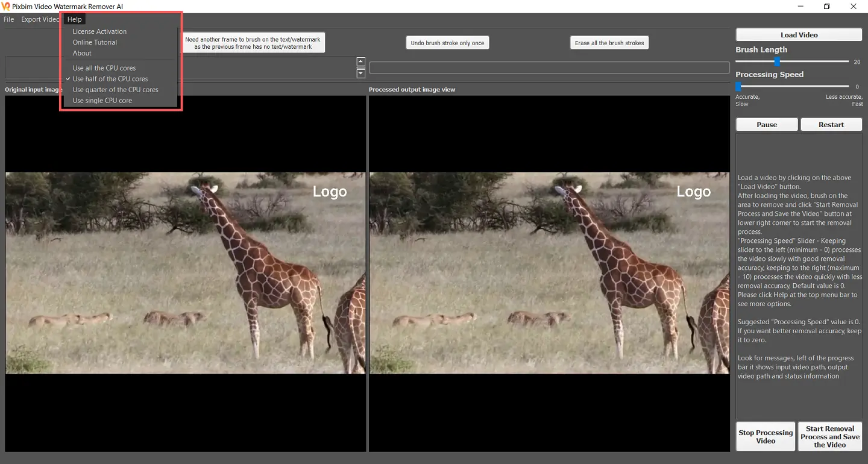Select "Use quarter of the CPU cores"

[x=115, y=89]
